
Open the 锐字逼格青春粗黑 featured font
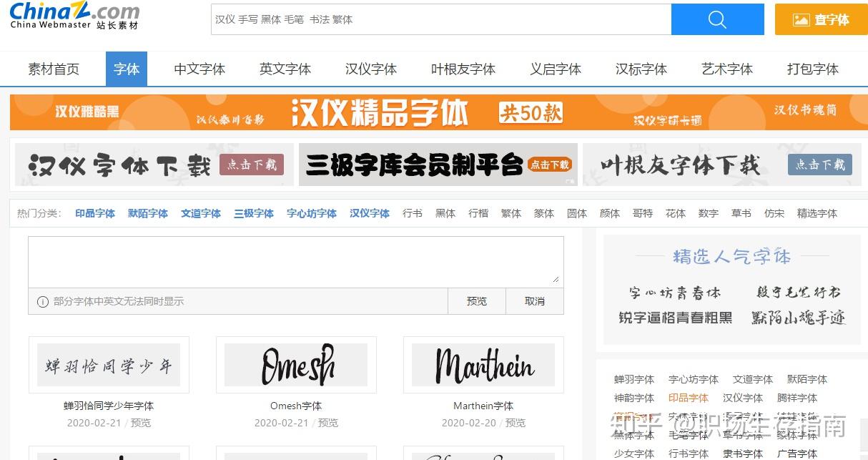pos(676,318)
